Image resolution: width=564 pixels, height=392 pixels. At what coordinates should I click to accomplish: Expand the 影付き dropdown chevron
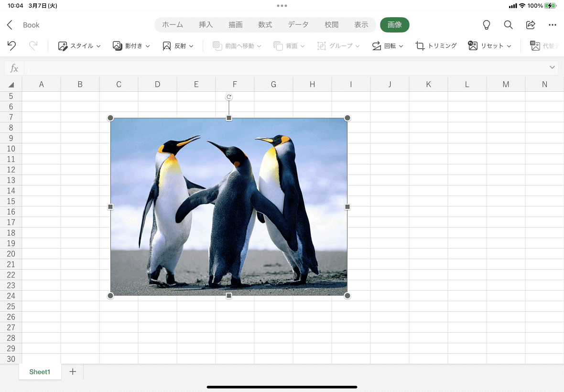(x=148, y=46)
